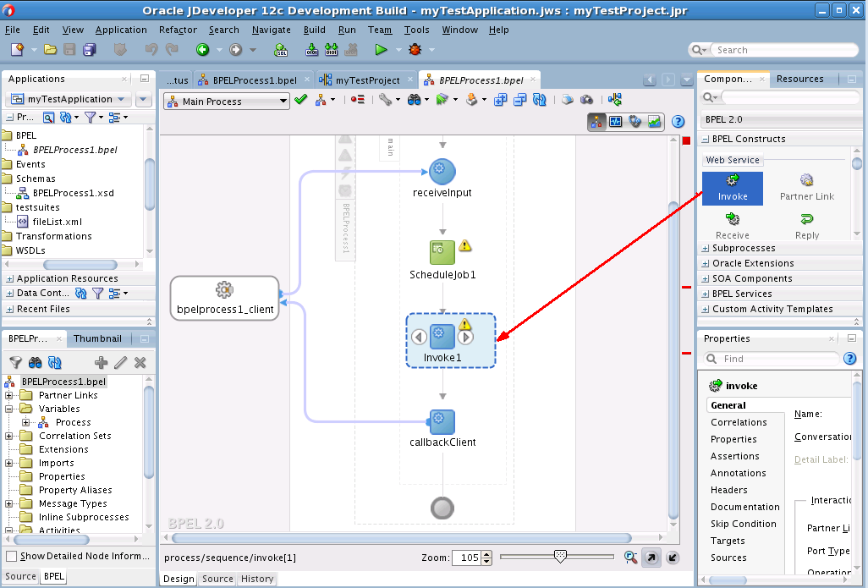Click the red Debug bug icon
868x588 pixels.
pos(415,50)
